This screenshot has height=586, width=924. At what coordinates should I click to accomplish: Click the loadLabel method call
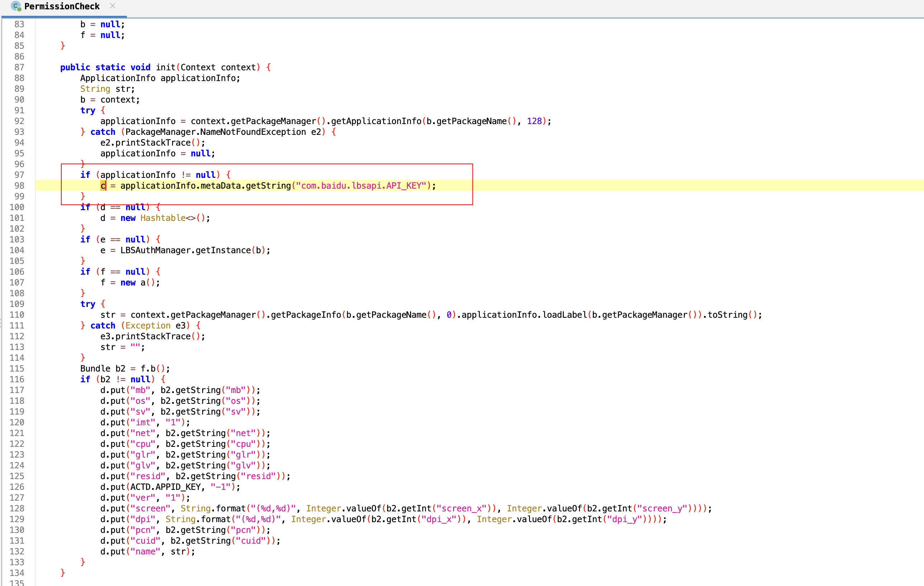pos(565,315)
